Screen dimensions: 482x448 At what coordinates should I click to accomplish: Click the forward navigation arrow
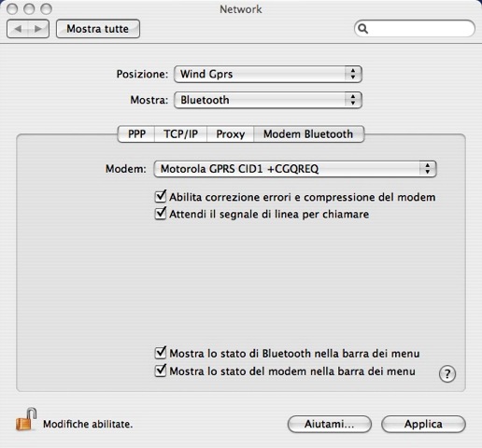[x=38, y=29]
